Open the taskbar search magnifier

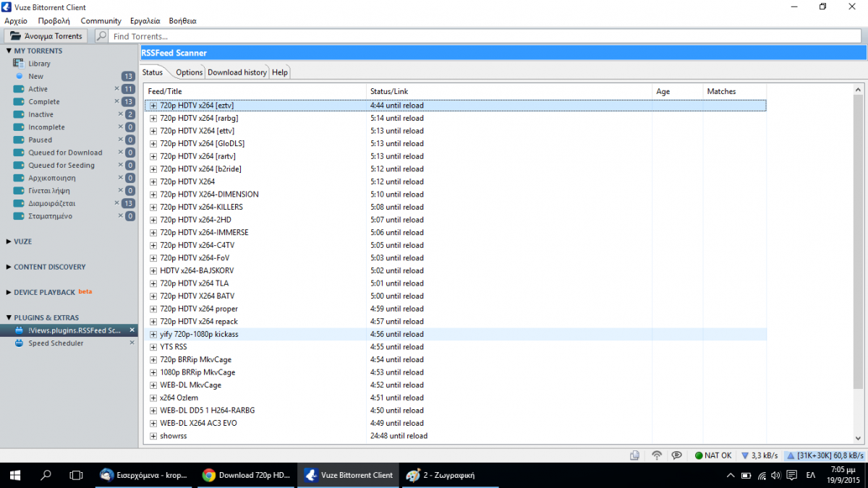point(46,475)
